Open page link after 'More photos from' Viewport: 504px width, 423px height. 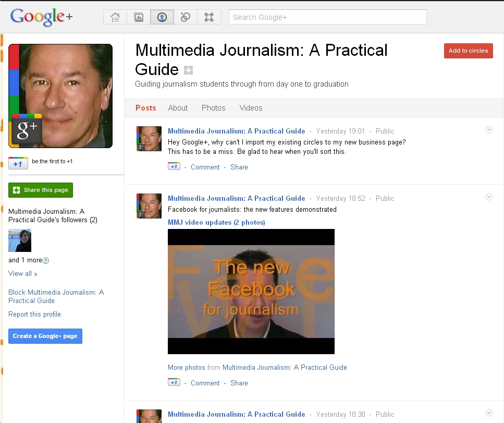click(285, 367)
